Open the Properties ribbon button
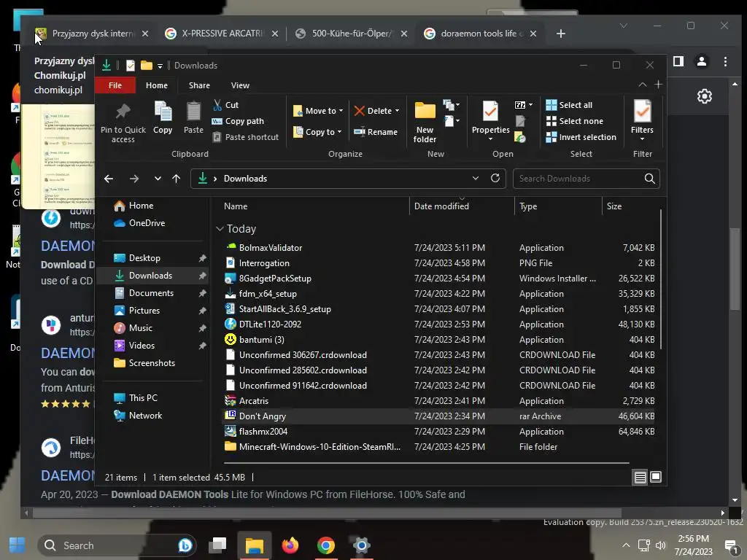Viewport: 747px width, 560px height. (x=490, y=121)
